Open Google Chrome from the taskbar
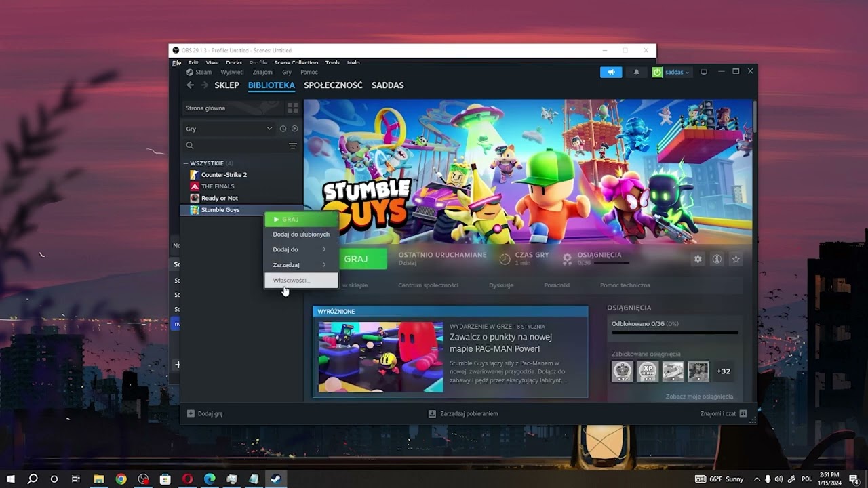The width and height of the screenshot is (868, 488). pos(121,479)
